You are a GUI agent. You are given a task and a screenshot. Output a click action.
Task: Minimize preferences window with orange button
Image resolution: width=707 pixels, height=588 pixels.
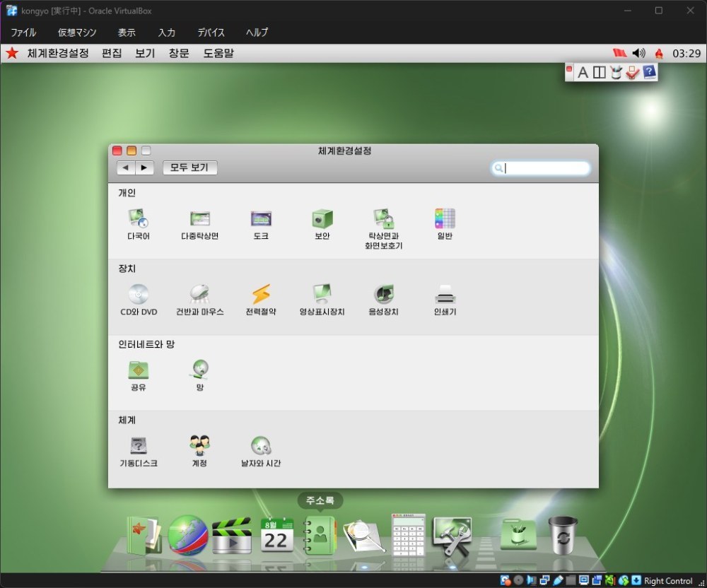coord(132,151)
